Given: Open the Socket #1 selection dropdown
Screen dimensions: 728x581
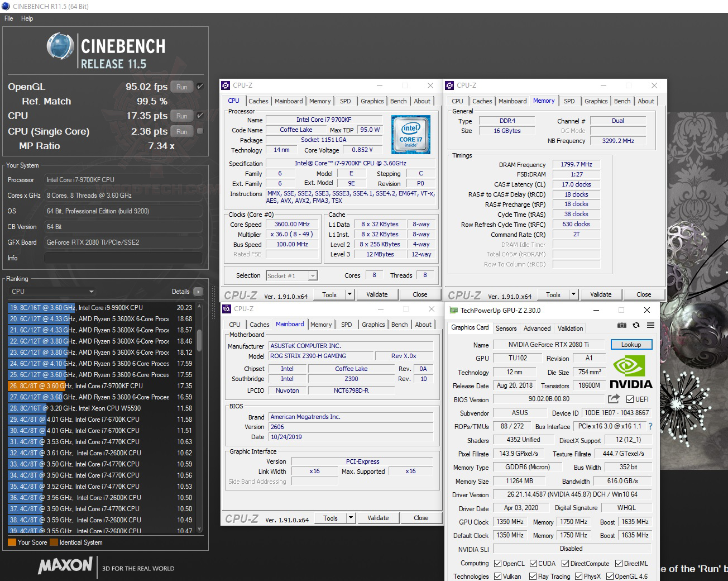Looking at the screenshot, I should (x=292, y=275).
